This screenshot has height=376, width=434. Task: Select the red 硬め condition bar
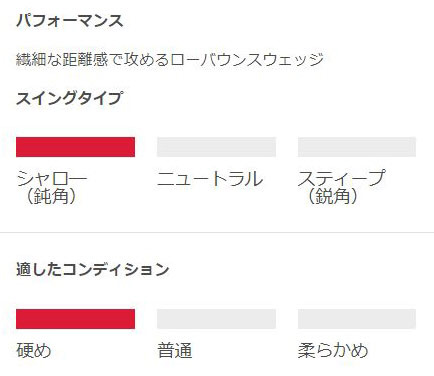(x=75, y=319)
